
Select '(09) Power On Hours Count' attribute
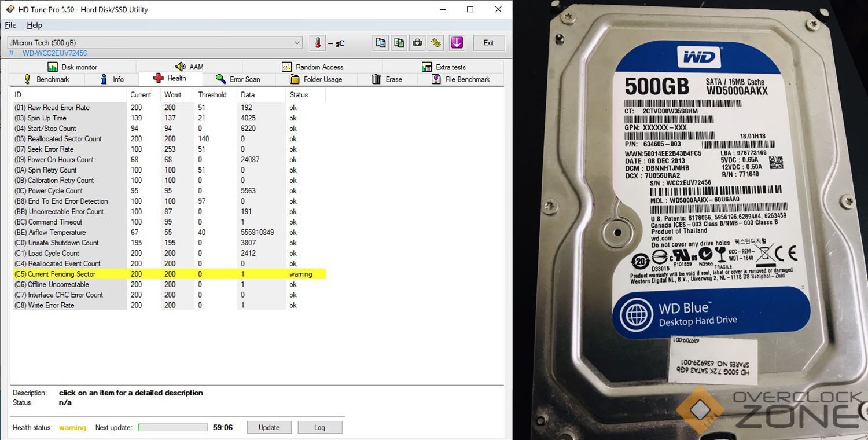(169, 160)
